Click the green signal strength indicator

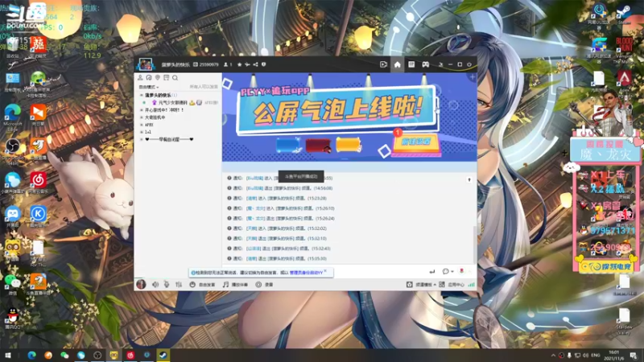(x=471, y=285)
